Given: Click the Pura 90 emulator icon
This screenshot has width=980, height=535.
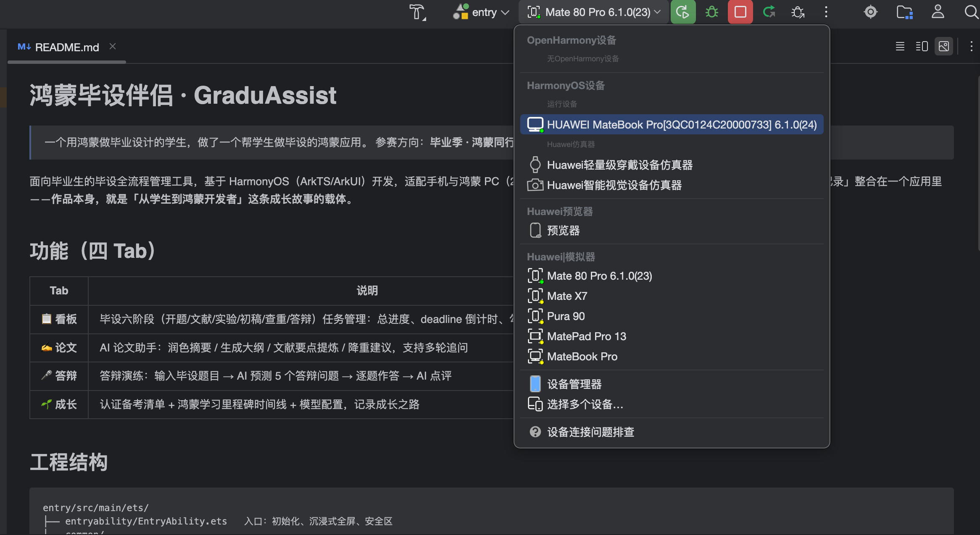Looking at the screenshot, I should (535, 316).
